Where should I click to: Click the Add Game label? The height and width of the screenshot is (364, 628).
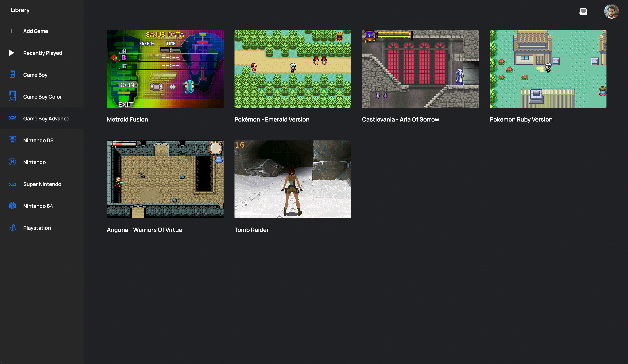click(35, 31)
